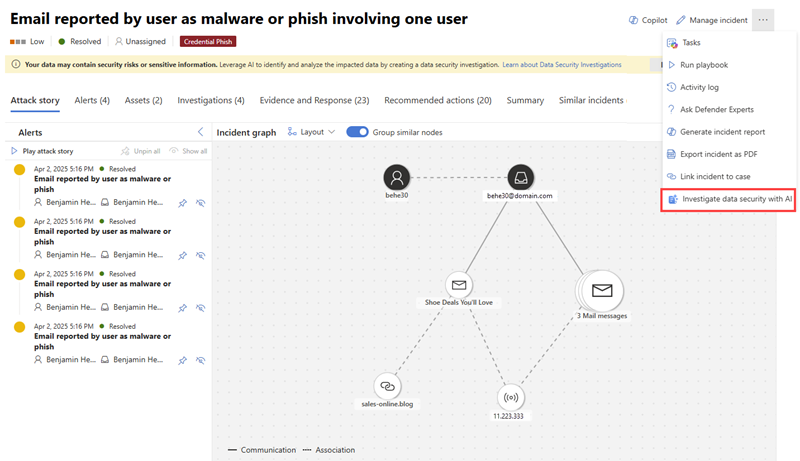The image size is (800, 461).
Task: Click the 3 Mail messages grouped node
Action: click(601, 291)
